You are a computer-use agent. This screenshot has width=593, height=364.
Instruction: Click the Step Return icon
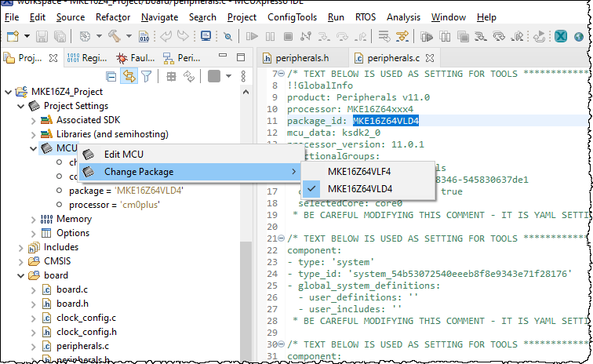coord(361,37)
